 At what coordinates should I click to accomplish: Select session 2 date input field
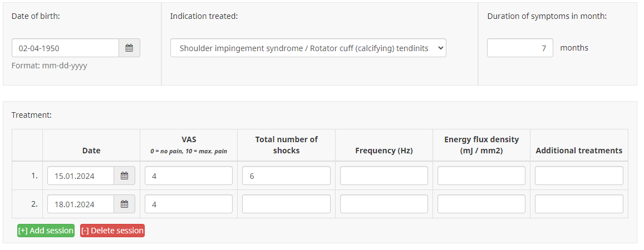81,204
